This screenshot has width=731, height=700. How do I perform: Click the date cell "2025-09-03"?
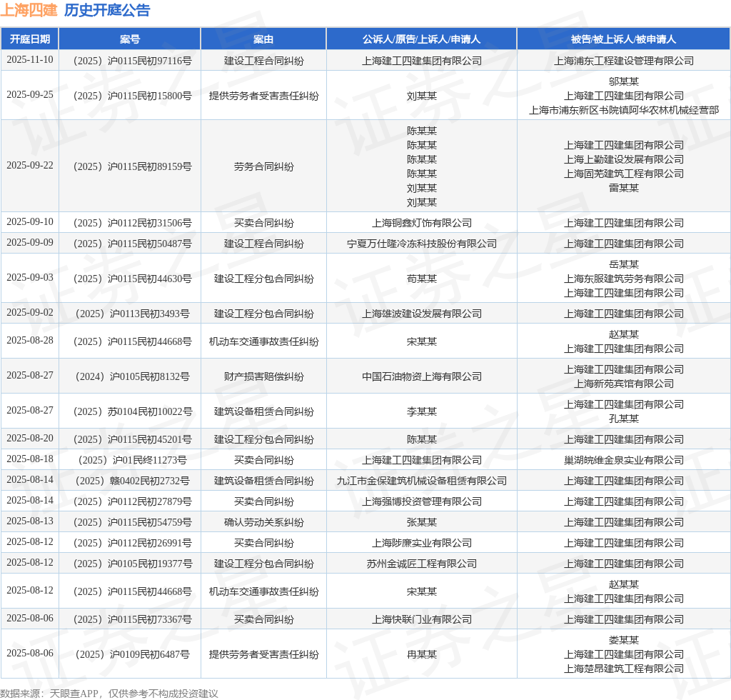click(30, 278)
